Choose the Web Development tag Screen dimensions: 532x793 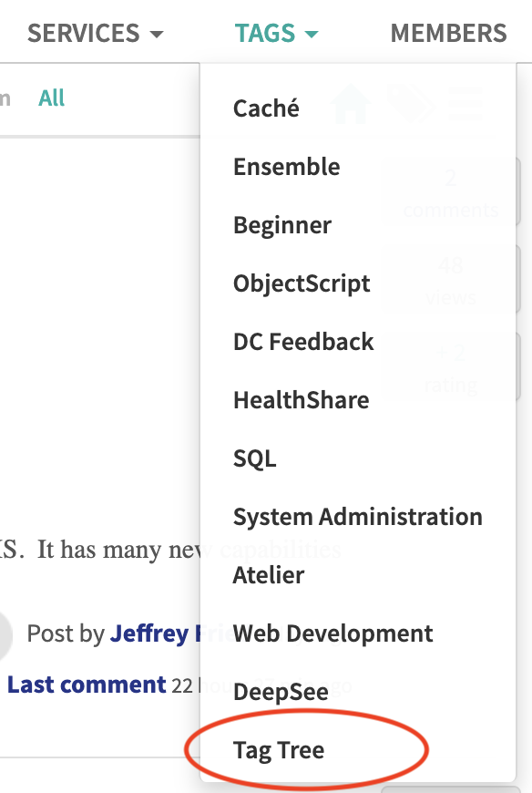[x=332, y=633]
